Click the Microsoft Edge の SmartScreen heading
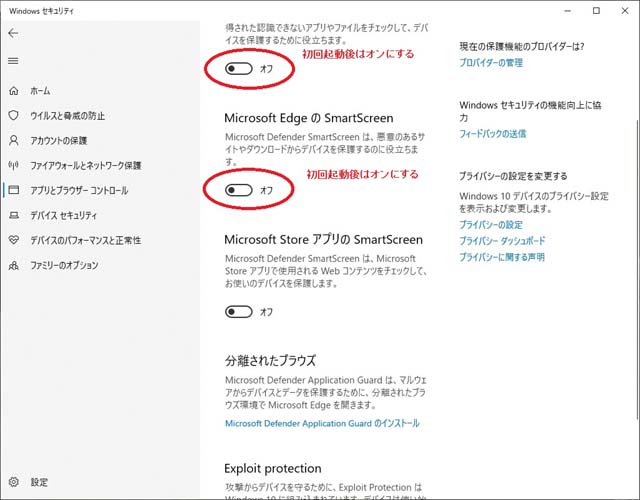The width and height of the screenshot is (640, 500). click(x=309, y=118)
